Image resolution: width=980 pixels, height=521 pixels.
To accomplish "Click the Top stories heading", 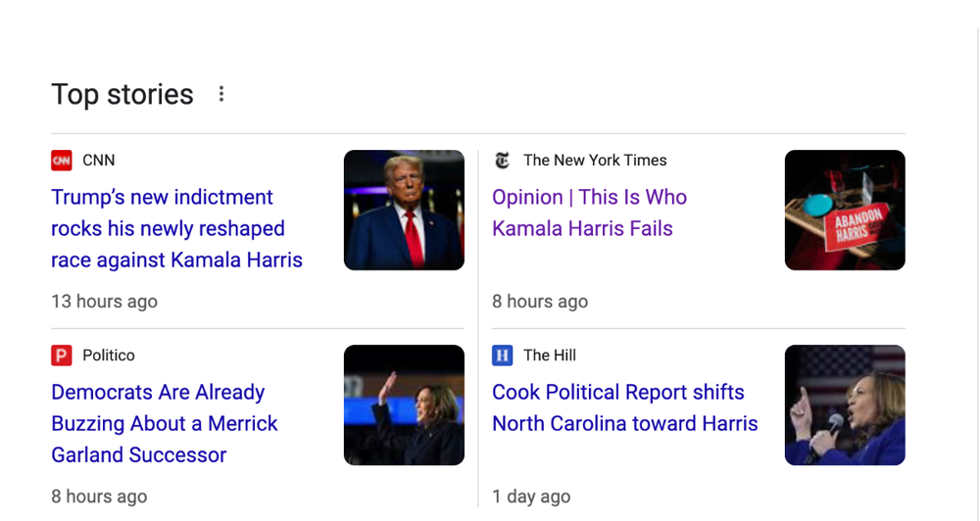I will [122, 94].
